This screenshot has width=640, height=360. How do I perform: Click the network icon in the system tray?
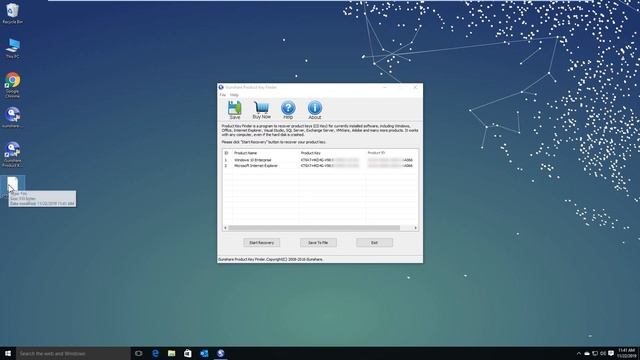[x=595, y=353]
